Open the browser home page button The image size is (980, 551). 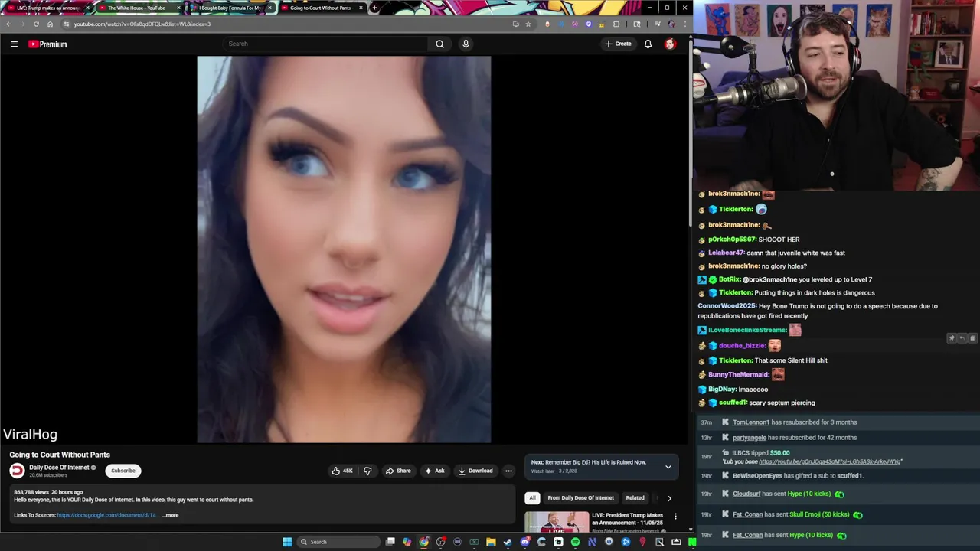(x=50, y=24)
